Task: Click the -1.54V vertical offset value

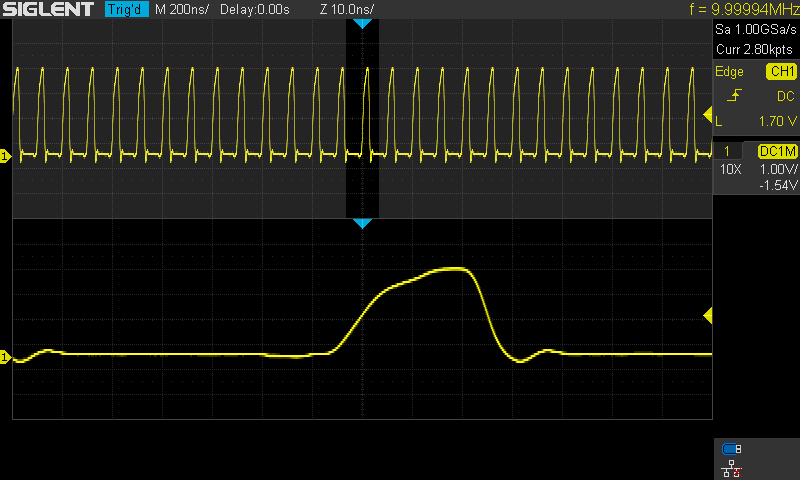Action: 778,185
